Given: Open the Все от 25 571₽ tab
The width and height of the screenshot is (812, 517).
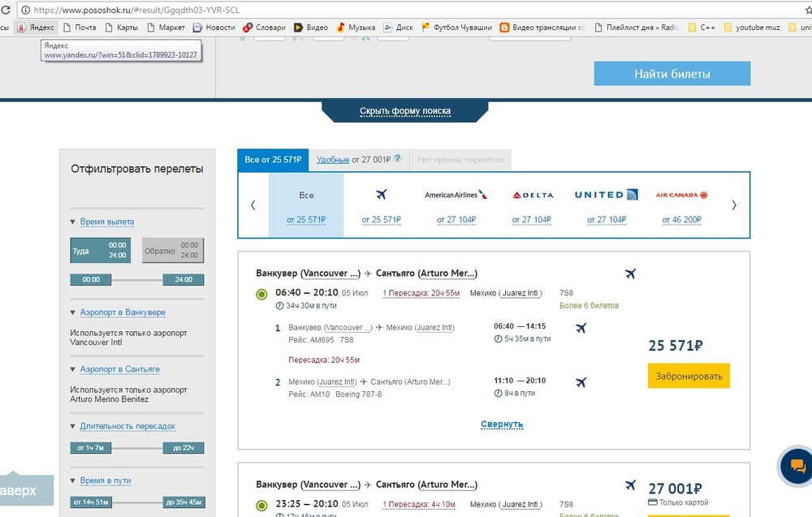Looking at the screenshot, I should coord(273,159).
